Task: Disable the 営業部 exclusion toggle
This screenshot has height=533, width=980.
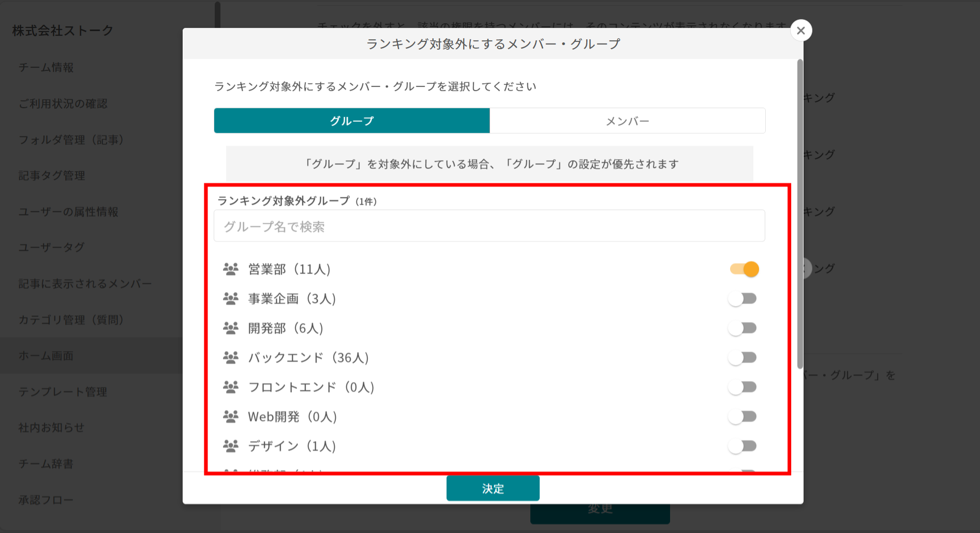Action: point(744,269)
